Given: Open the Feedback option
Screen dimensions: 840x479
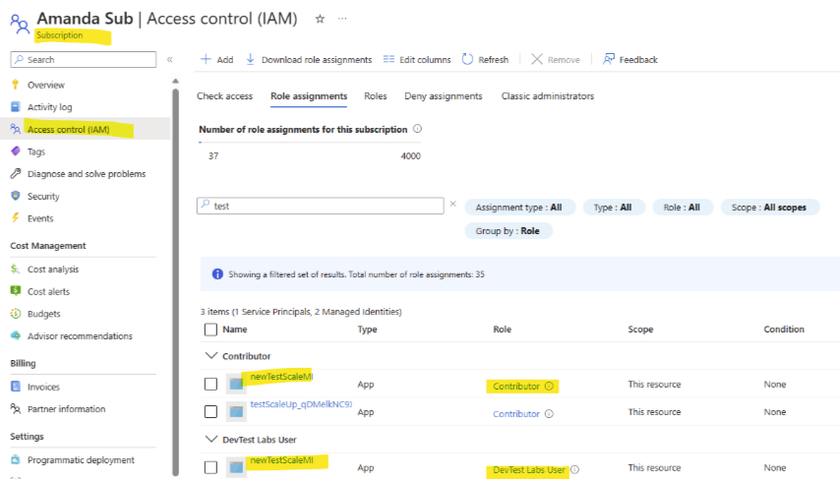Looking at the screenshot, I should pos(630,59).
